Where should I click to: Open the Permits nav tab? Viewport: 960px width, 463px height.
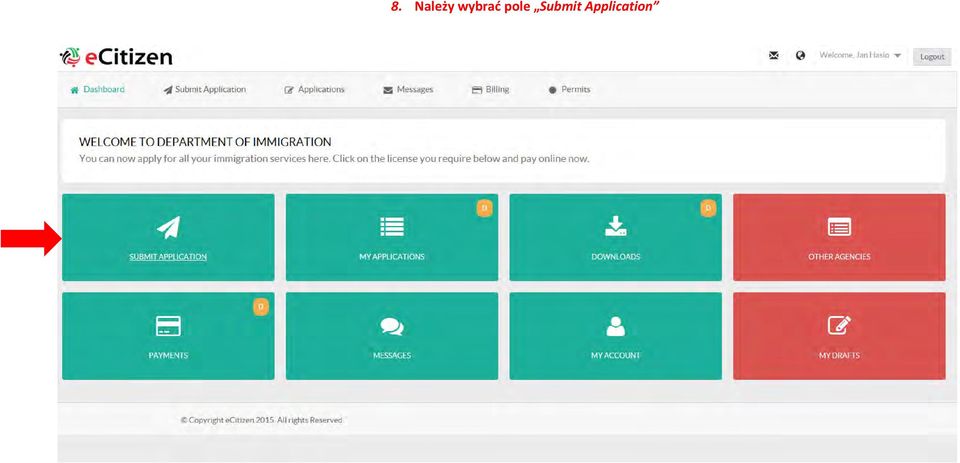[569, 89]
